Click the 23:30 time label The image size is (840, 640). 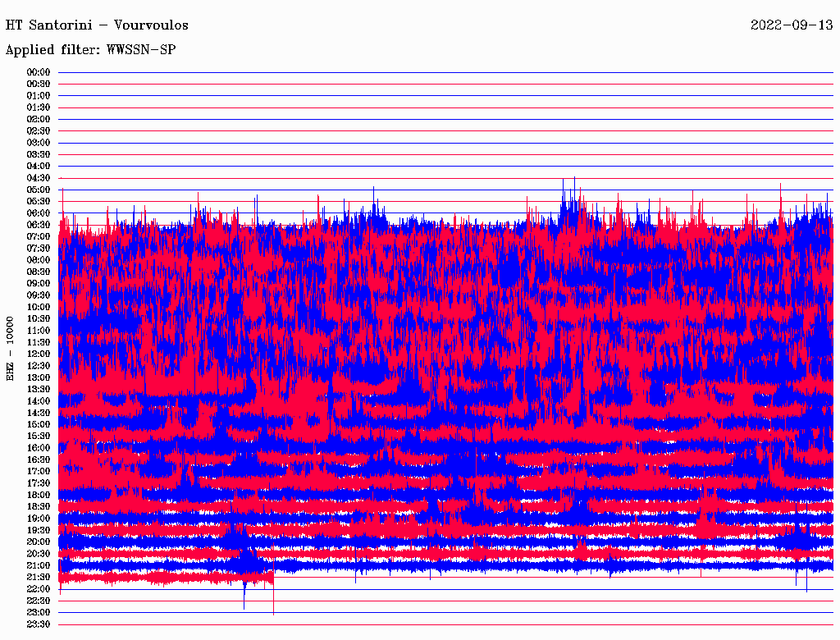(x=39, y=624)
